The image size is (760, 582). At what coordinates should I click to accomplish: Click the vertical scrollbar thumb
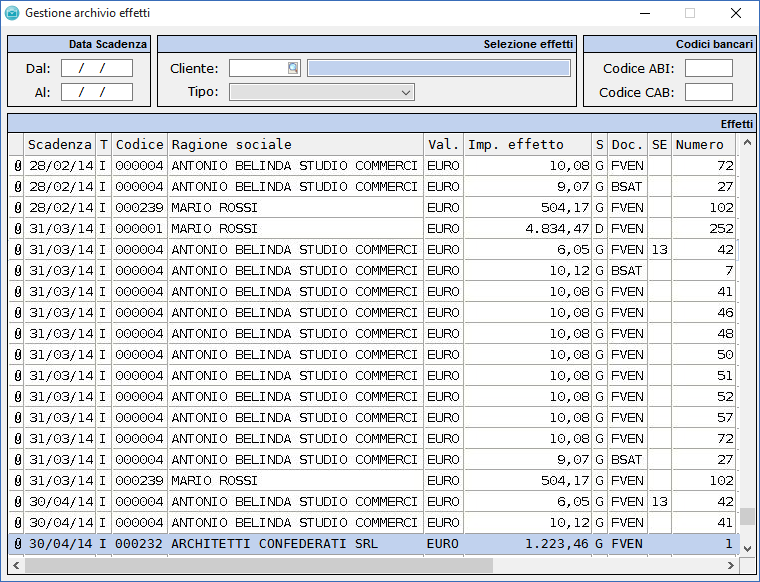(747, 516)
